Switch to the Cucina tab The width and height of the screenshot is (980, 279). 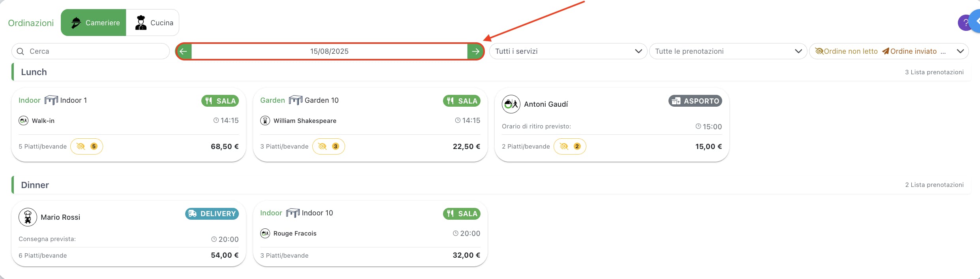pos(153,23)
